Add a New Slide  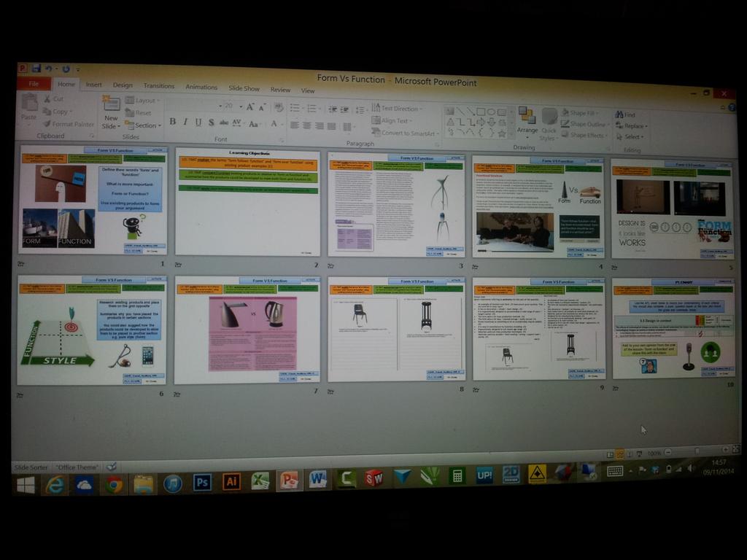(111, 112)
